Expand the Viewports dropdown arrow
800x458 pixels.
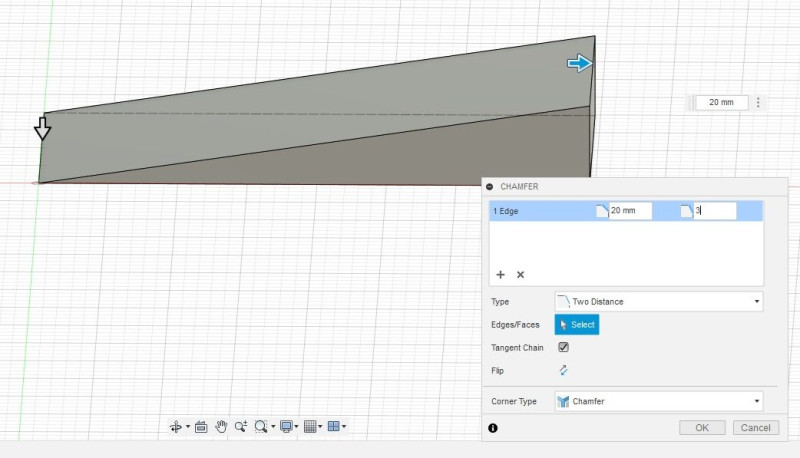[x=344, y=426]
